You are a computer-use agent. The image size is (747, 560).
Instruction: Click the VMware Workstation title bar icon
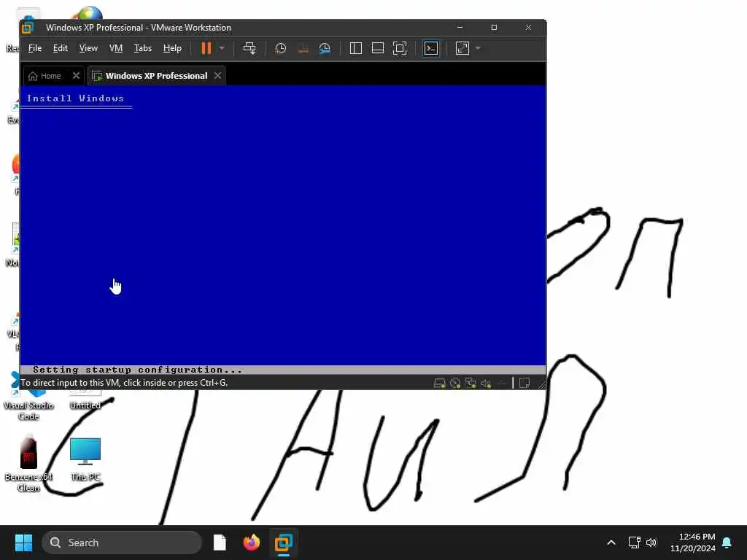coord(28,28)
